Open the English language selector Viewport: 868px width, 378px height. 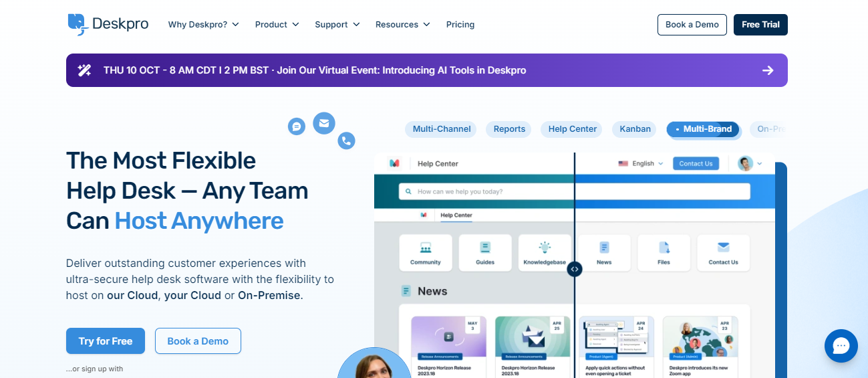(x=641, y=163)
